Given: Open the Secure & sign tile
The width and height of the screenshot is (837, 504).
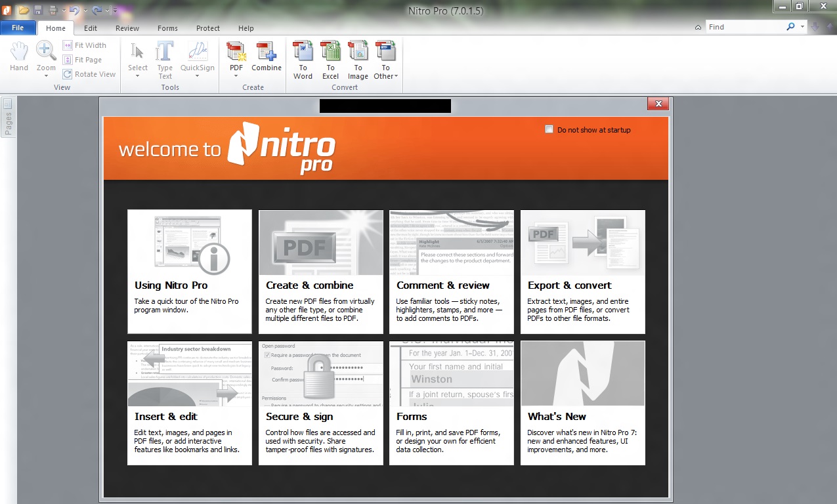Looking at the screenshot, I should [321, 403].
